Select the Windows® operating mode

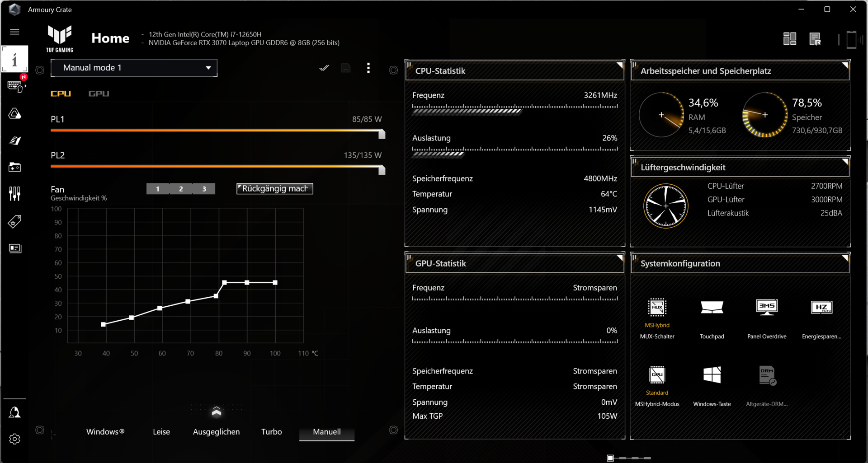tap(105, 432)
